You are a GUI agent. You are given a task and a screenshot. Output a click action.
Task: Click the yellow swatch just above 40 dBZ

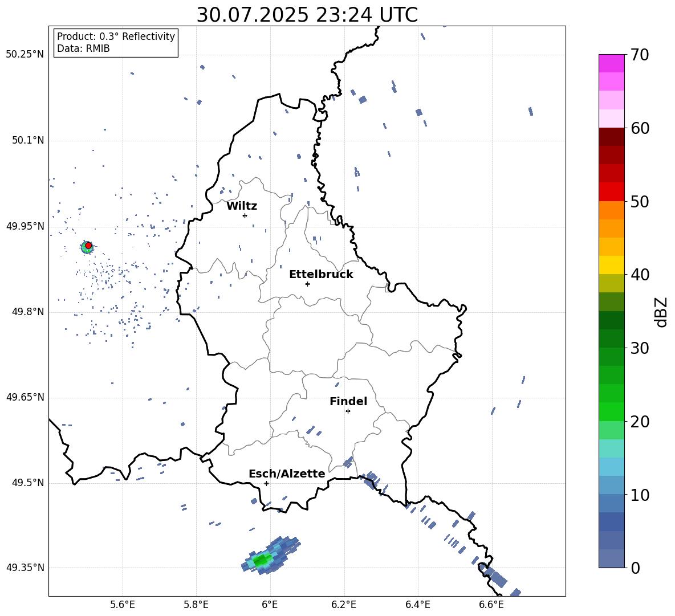coord(611,265)
